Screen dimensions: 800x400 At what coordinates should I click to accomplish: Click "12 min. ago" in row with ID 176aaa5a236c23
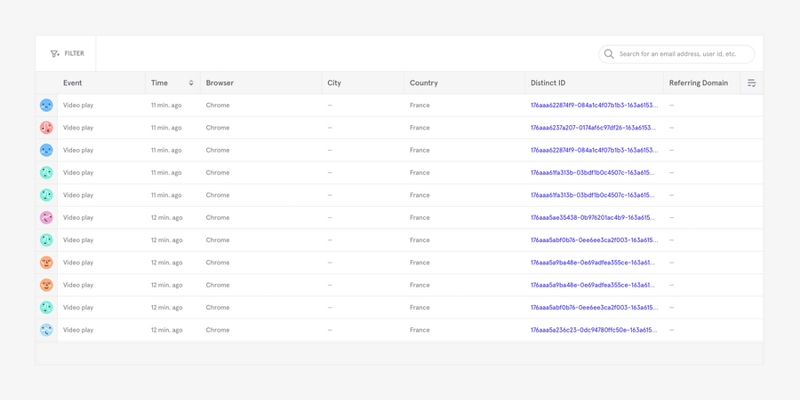[167, 330]
